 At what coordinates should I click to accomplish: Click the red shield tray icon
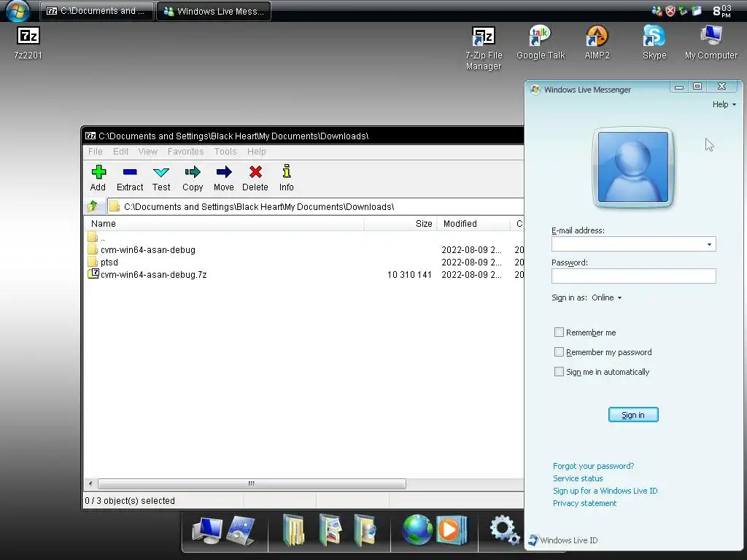(x=670, y=10)
